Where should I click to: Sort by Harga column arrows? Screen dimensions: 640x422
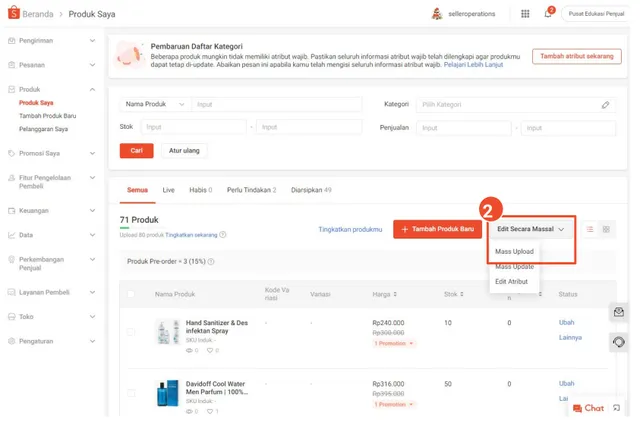tap(395, 294)
